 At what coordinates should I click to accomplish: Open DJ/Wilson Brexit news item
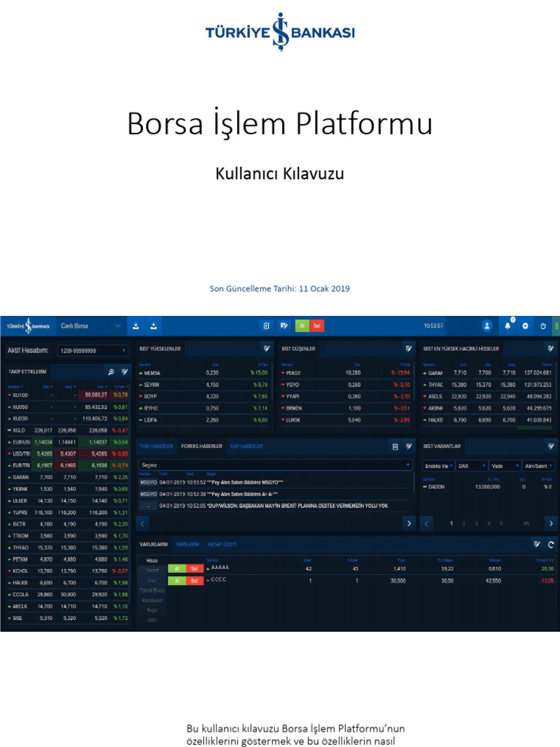click(274, 506)
